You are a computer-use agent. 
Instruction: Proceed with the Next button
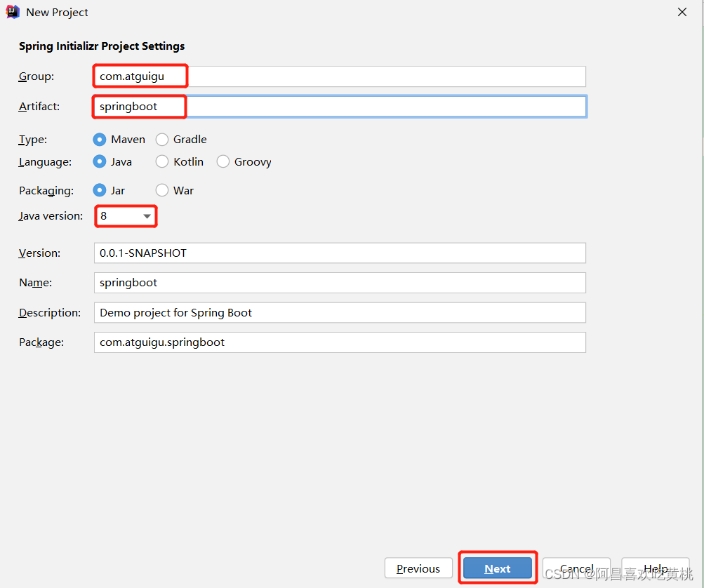(498, 568)
